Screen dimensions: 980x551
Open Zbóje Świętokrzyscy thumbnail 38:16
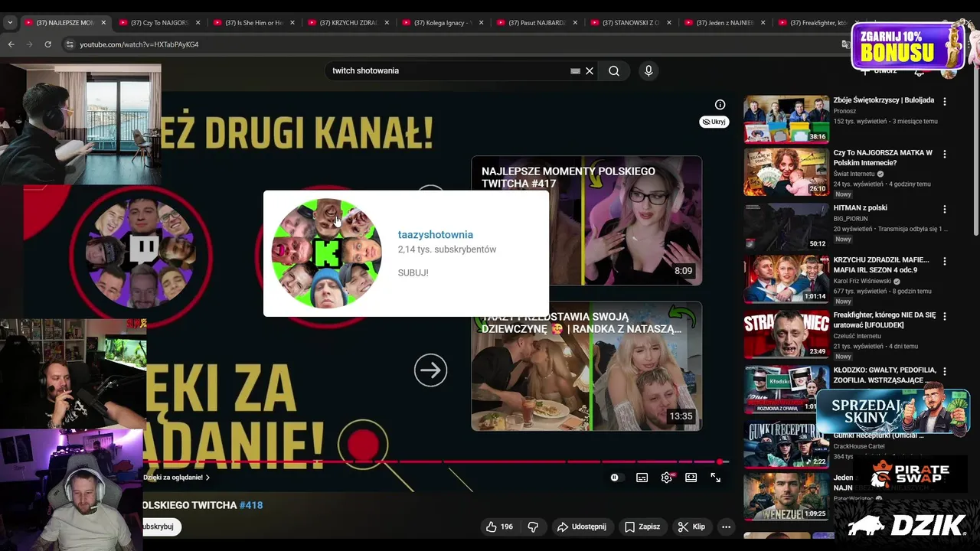pyautogui.click(x=786, y=119)
